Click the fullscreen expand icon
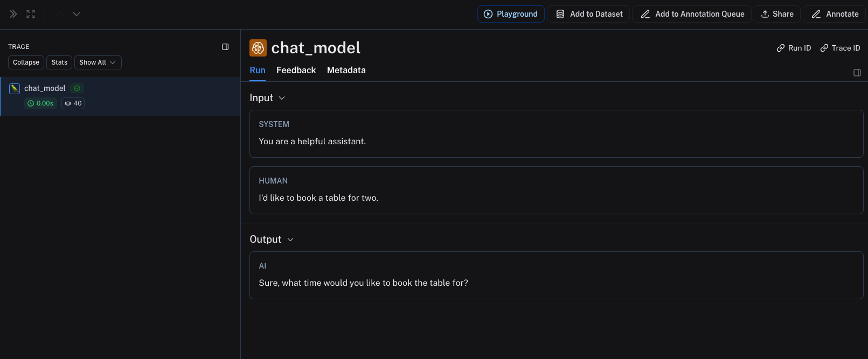This screenshot has height=359, width=868. (31, 14)
